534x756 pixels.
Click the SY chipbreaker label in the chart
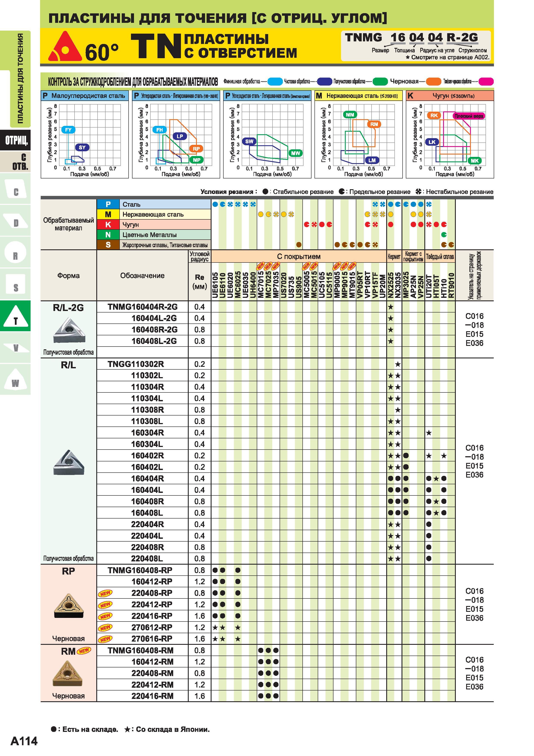[x=82, y=147]
